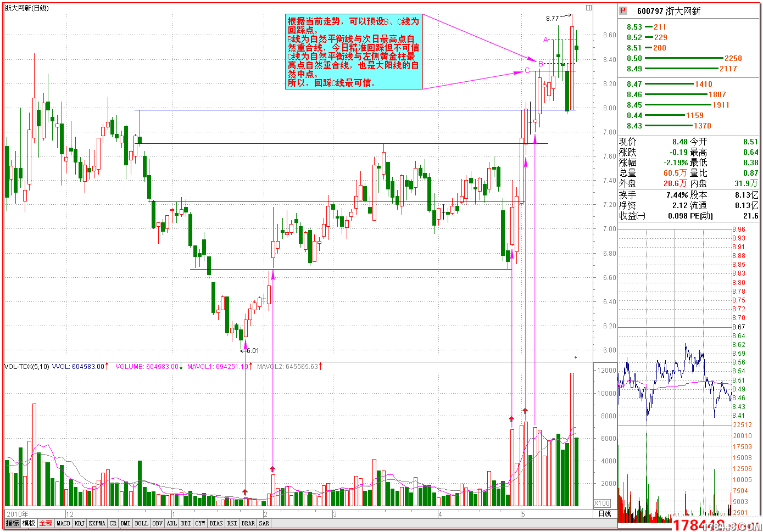
Task: Click the red P icon beside stock code
Action: pyautogui.click(x=623, y=10)
